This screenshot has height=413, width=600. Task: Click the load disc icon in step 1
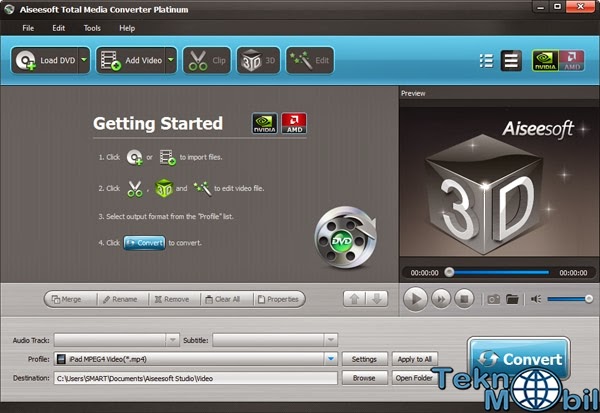[135, 157]
